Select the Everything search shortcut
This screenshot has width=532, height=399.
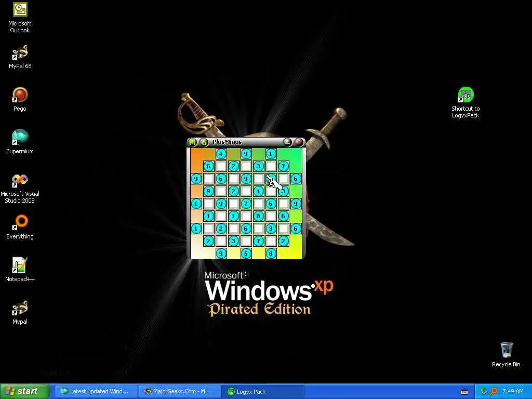pyautogui.click(x=20, y=227)
